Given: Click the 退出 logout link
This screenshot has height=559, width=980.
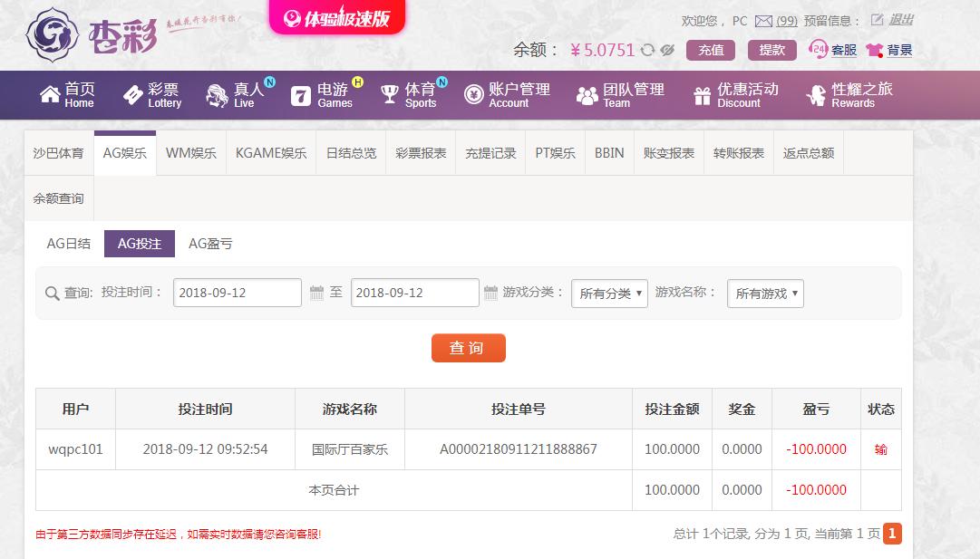Looking at the screenshot, I should [901, 20].
